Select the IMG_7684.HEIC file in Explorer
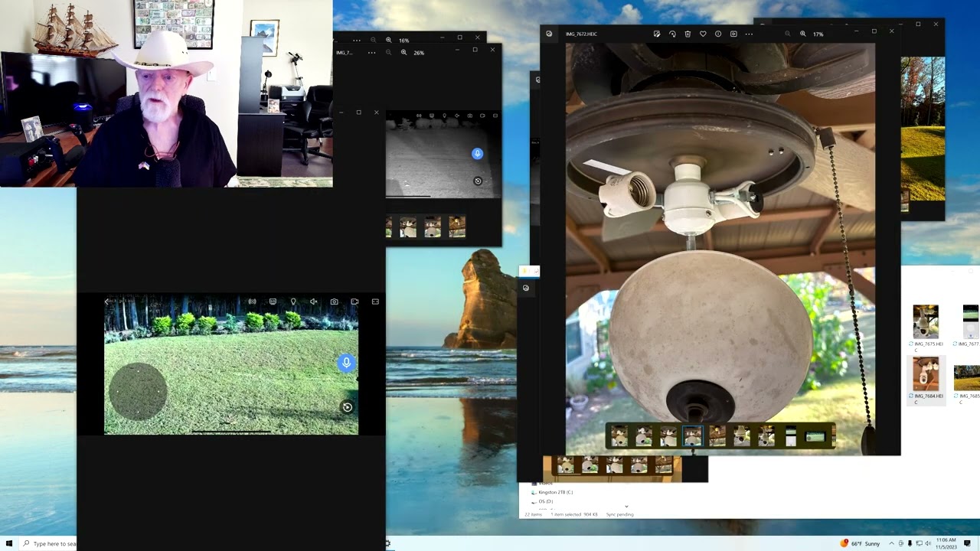 click(926, 380)
